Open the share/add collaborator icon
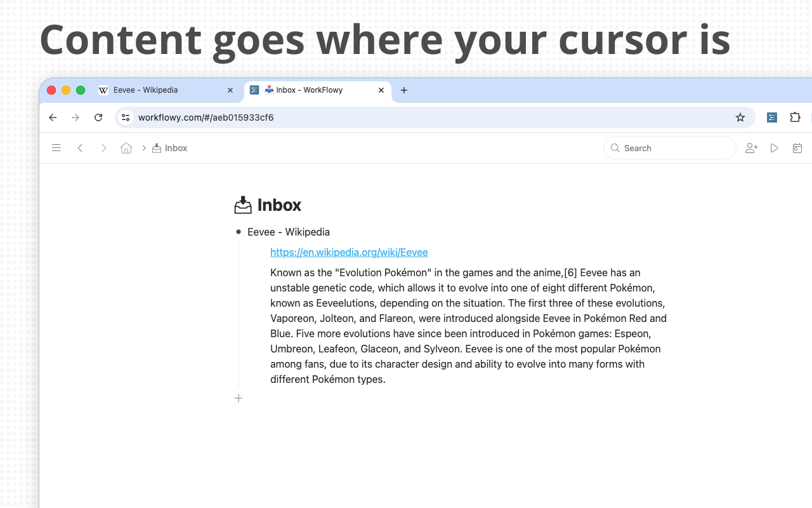 752,148
